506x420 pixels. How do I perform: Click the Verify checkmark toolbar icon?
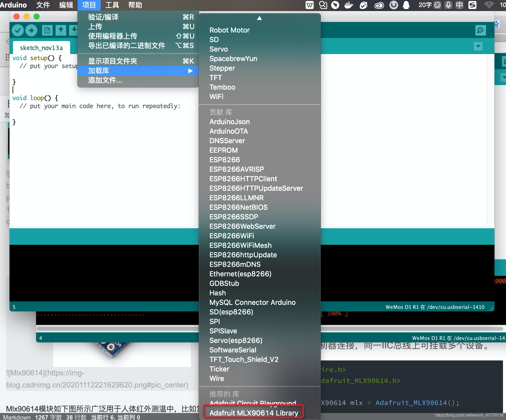coord(18,31)
